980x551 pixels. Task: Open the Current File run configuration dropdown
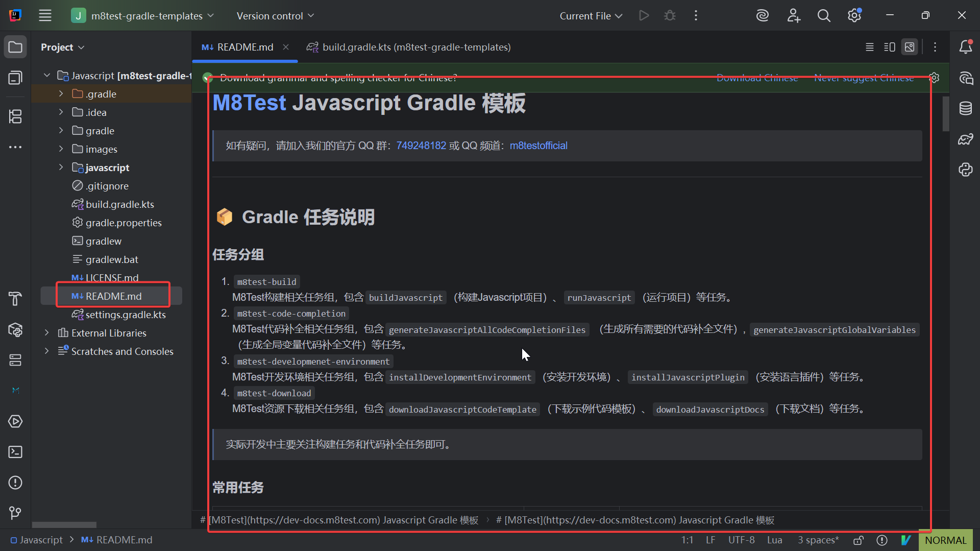(590, 16)
